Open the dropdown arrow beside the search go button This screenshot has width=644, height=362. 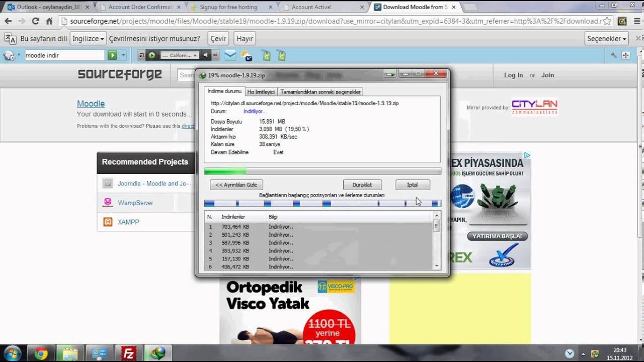point(123,55)
